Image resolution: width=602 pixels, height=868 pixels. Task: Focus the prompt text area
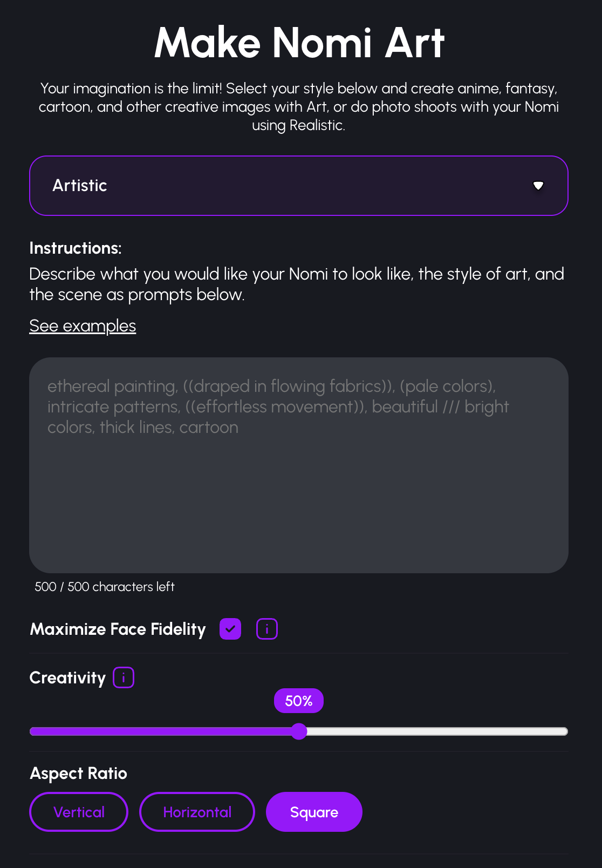click(298, 486)
